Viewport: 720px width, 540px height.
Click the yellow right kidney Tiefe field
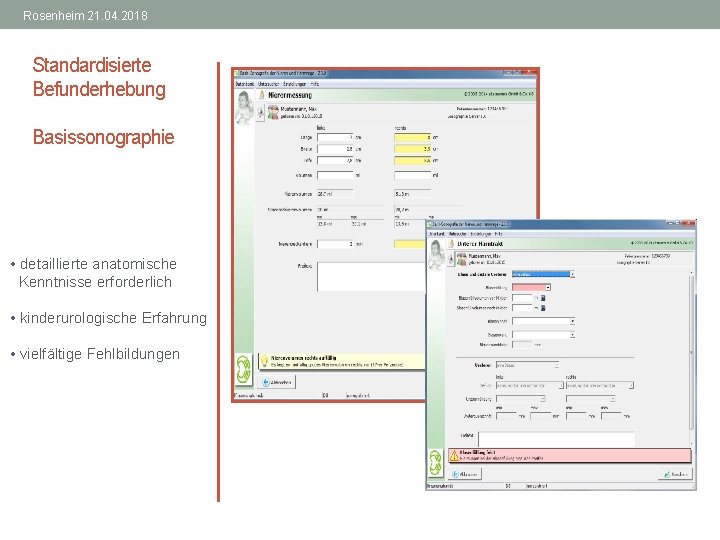point(412,161)
